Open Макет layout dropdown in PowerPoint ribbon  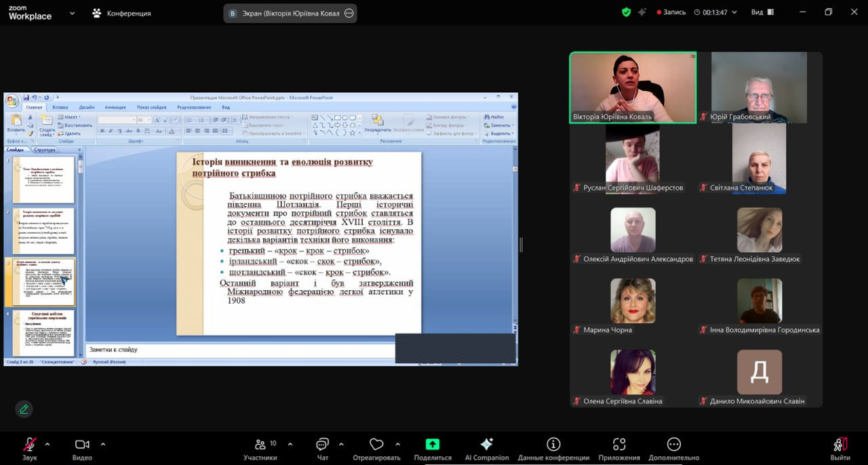pos(68,117)
